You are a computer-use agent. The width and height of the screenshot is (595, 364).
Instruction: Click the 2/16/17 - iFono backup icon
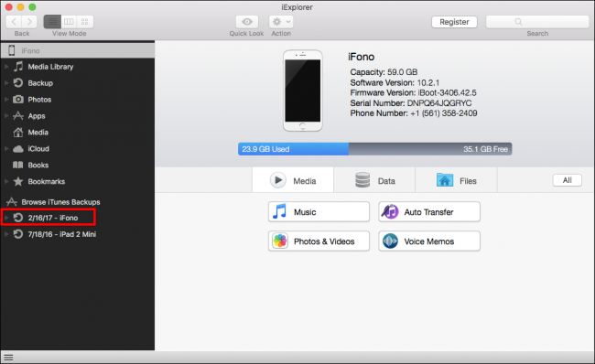tap(17, 218)
